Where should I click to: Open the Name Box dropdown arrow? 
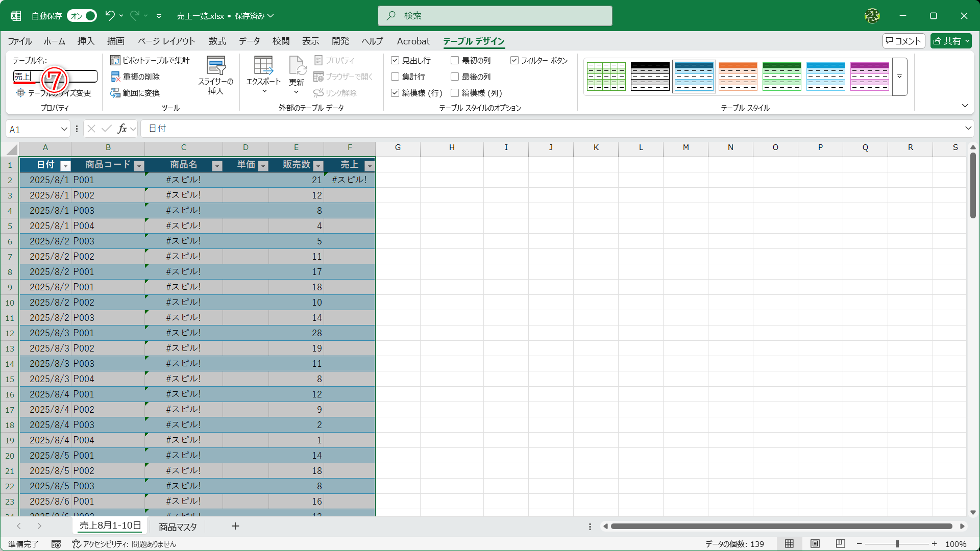click(64, 129)
